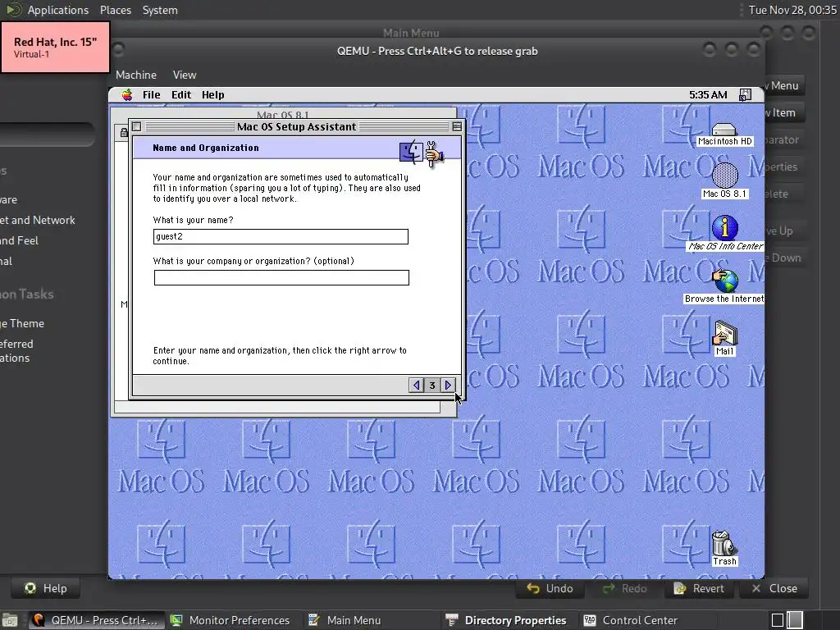
Task: Switch to Control Center in taskbar
Action: 631,620
